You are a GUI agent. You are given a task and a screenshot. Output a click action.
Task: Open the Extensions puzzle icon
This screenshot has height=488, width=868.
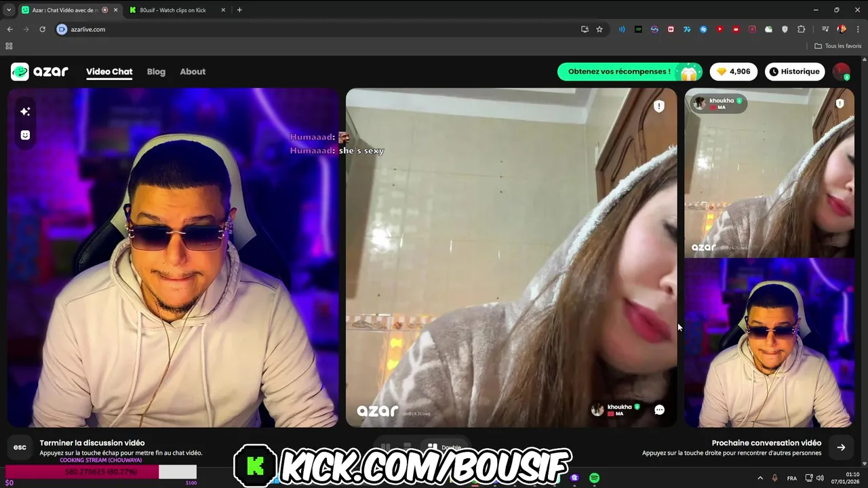(x=802, y=29)
